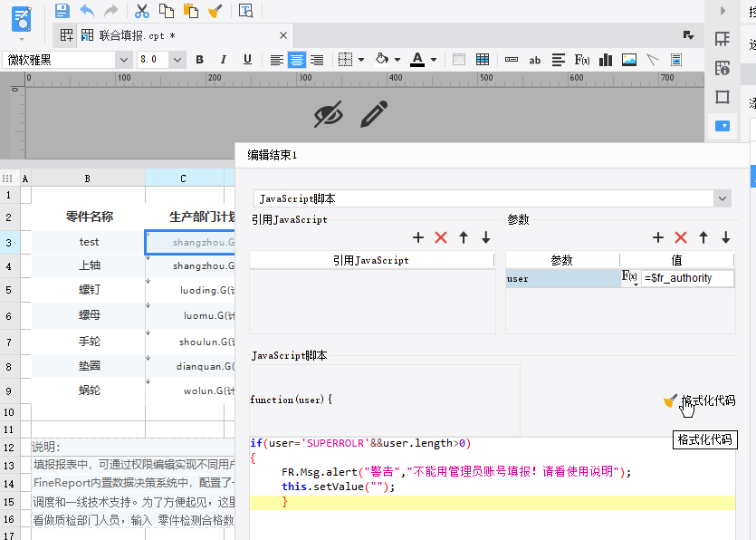Image resolution: width=756 pixels, height=540 pixels.
Task: Click the pencil edit icon
Action: pyautogui.click(x=374, y=114)
